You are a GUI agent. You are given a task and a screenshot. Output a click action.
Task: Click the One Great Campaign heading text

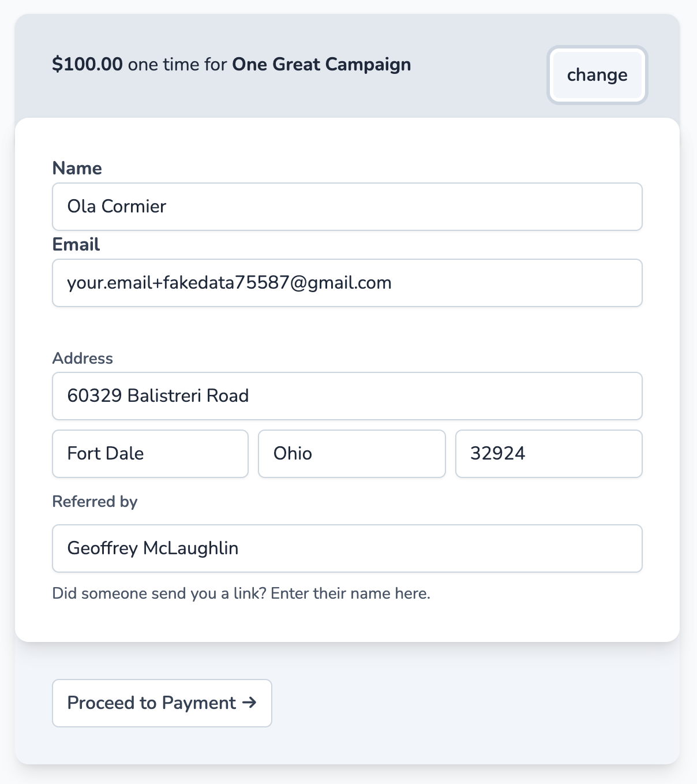click(321, 64)
